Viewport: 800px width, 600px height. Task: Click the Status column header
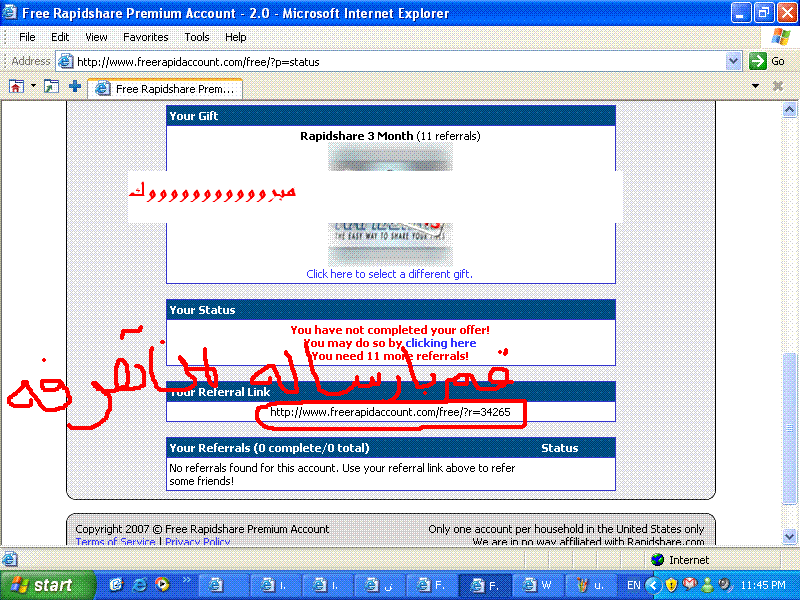[560, 448]
